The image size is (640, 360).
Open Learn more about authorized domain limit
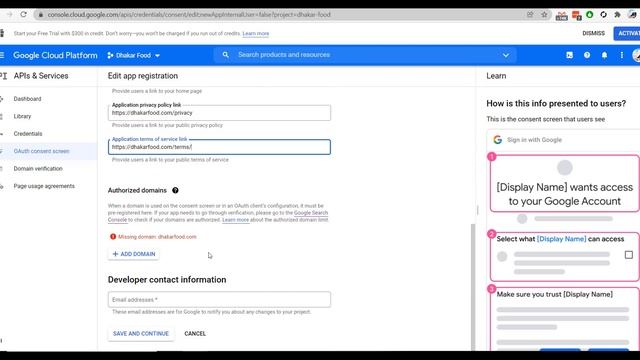coord(235,220)
